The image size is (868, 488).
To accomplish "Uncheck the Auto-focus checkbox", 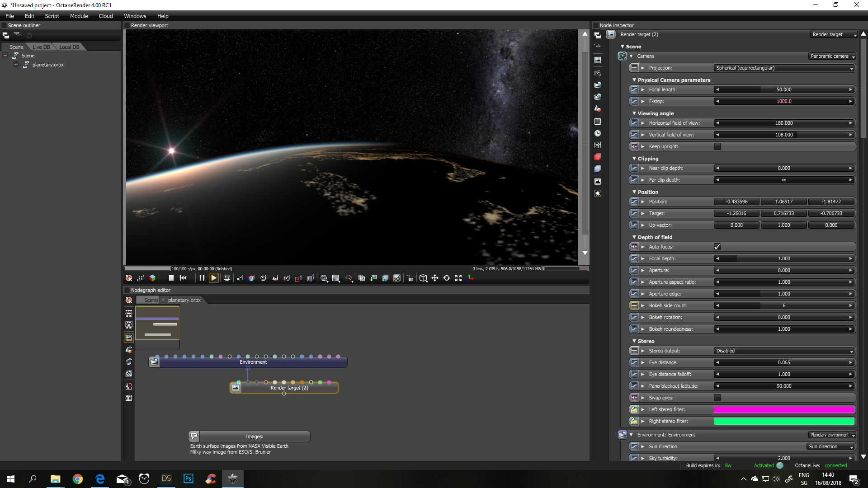I will click(717, 247).
